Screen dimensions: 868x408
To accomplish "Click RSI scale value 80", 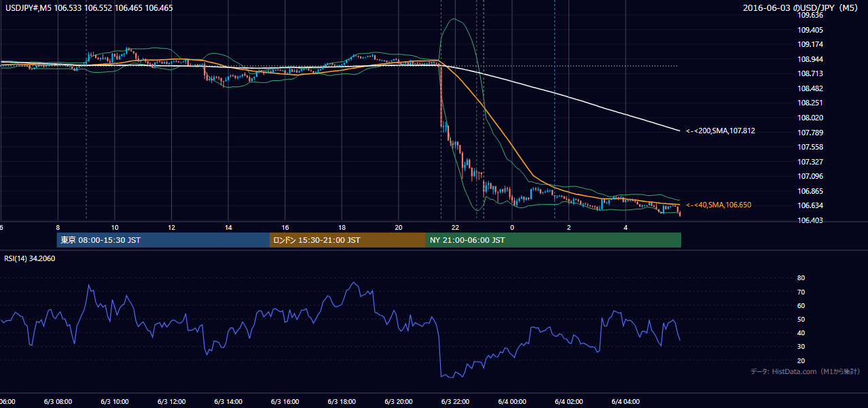I will click(x=801, y=278).
